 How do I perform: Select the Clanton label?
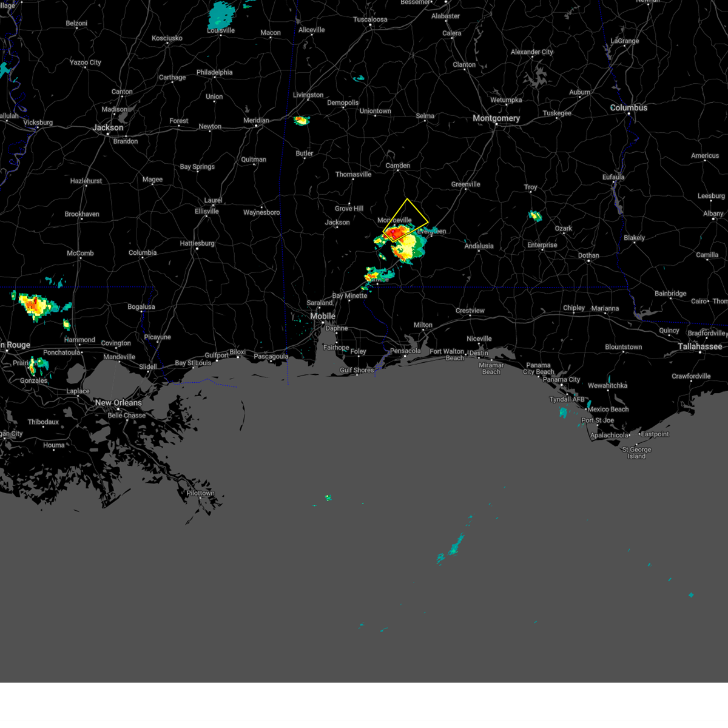click(464, 65)
